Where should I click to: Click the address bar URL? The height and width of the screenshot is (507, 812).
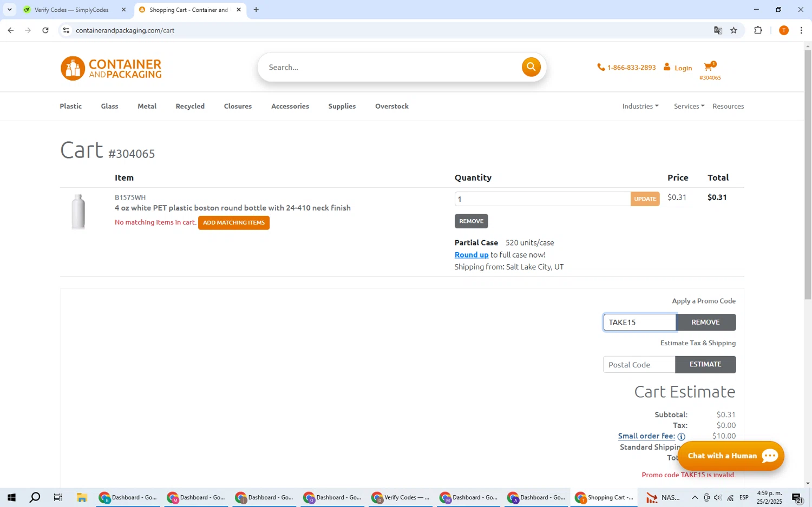pos(125,30)
